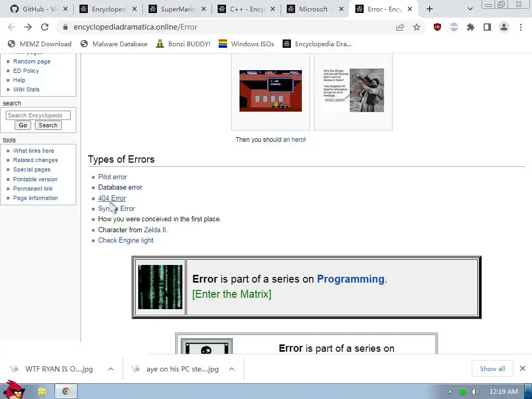532x399 pixels.
Task: Open the Stinger rocket meme thumbnail
Action: tap(353, 90)
